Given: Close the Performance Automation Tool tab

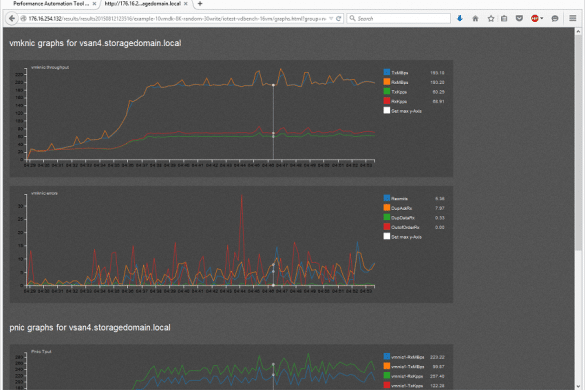Looking at the screenshot, I should (94, 4).
